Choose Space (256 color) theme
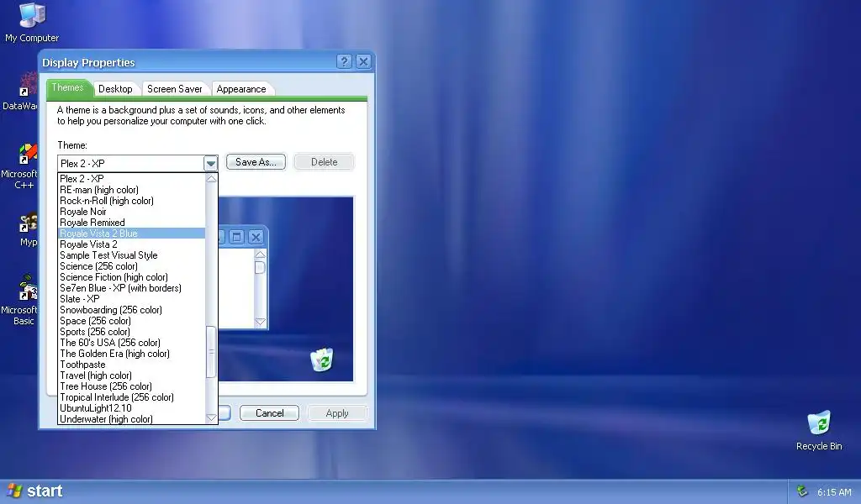 tap(132, 321)
